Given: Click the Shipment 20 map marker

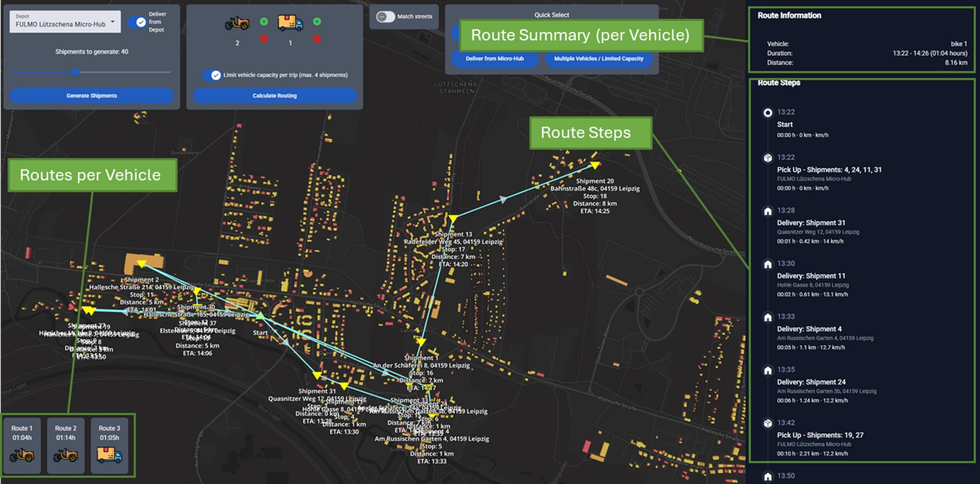Looking at the screenshot, I should [x=595, y=165].
